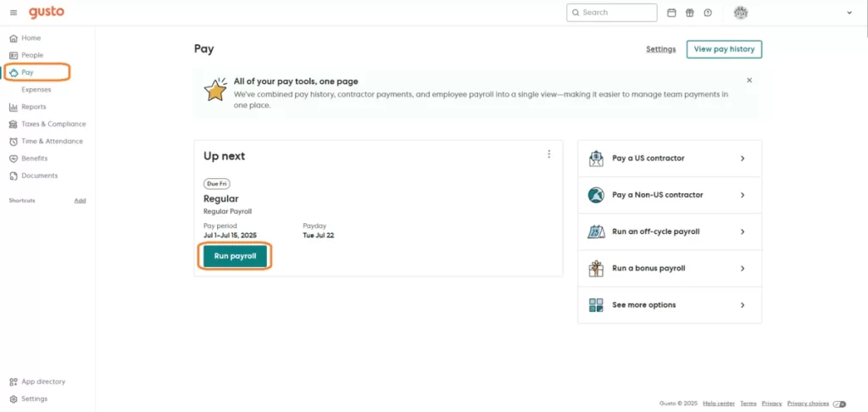The height and width of the screenshot is (412, 868).
Task: Open Taxes & Compliance section
Action: tap(53, 124)
